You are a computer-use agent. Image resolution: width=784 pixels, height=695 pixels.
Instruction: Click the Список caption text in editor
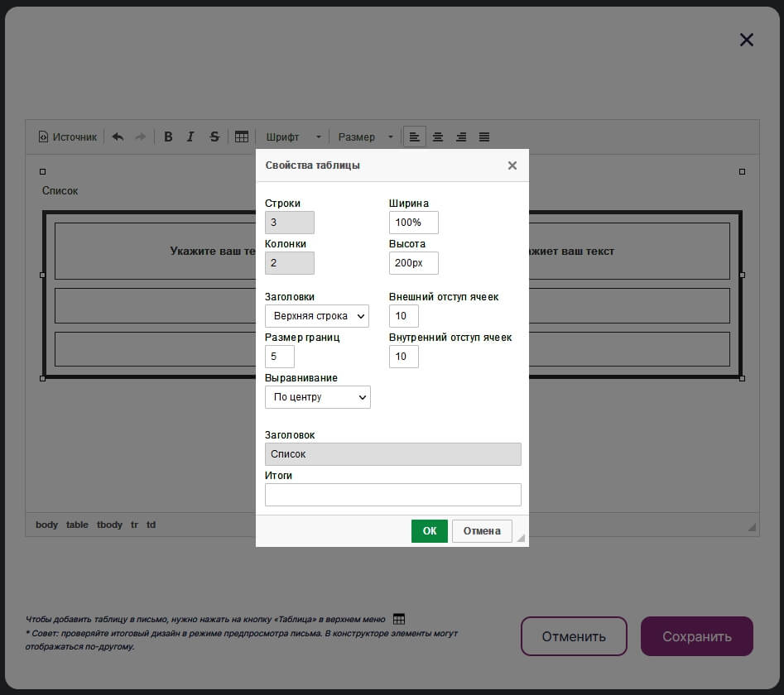(x=60, y=191)
